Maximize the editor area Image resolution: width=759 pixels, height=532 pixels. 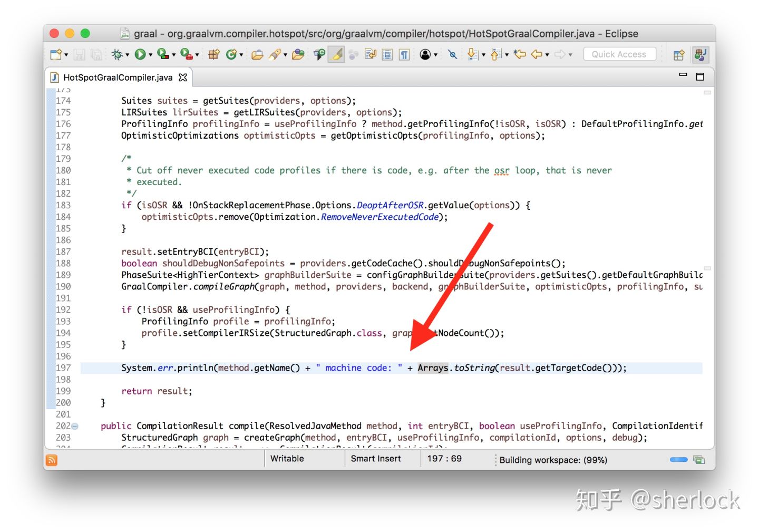[700, 76]
